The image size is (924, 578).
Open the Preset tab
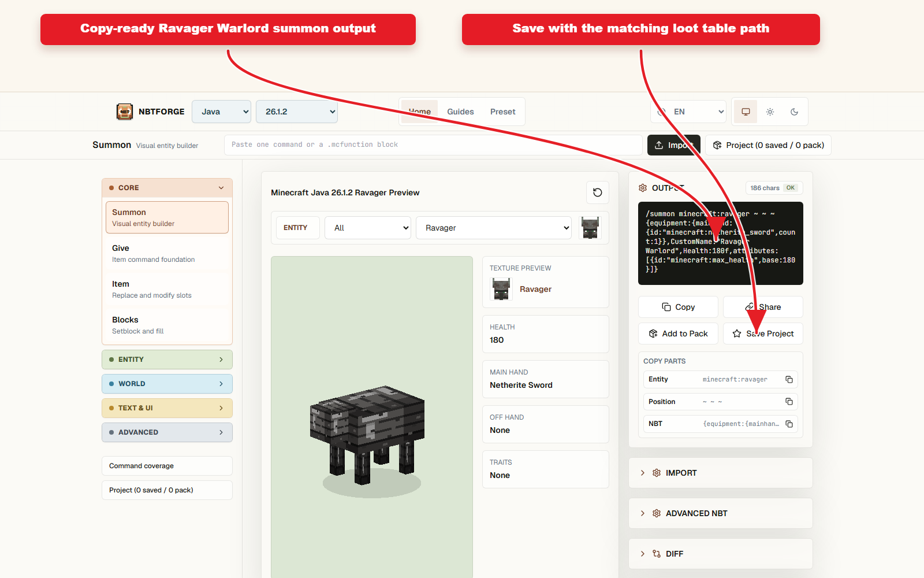(x=502, y=112)
